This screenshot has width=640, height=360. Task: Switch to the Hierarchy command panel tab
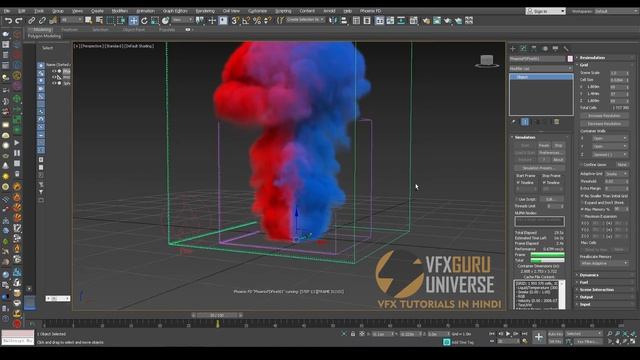point(534,49)
